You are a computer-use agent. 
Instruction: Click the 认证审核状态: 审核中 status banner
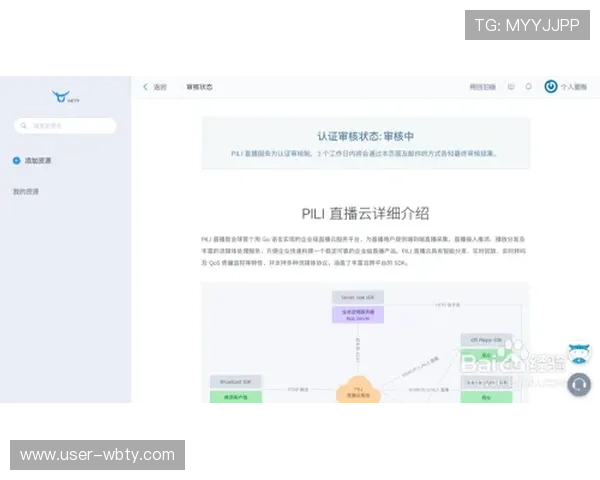click(366, 143)
